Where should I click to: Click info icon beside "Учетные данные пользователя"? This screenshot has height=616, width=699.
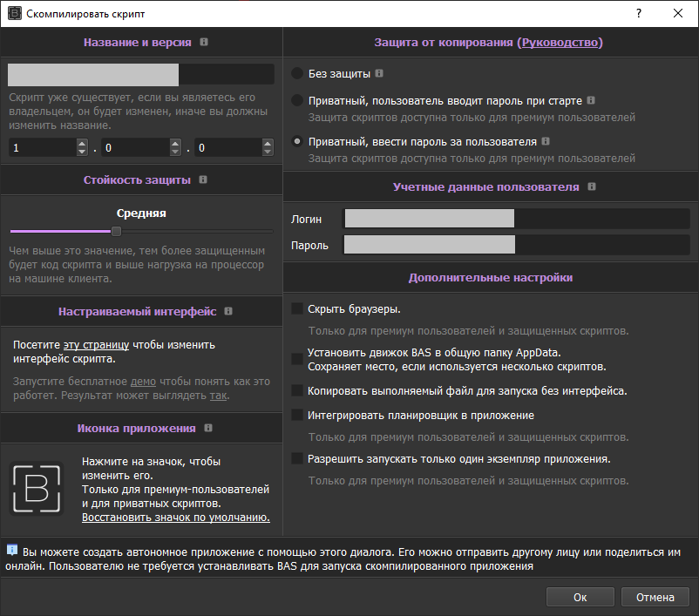[x=591, y=186]
